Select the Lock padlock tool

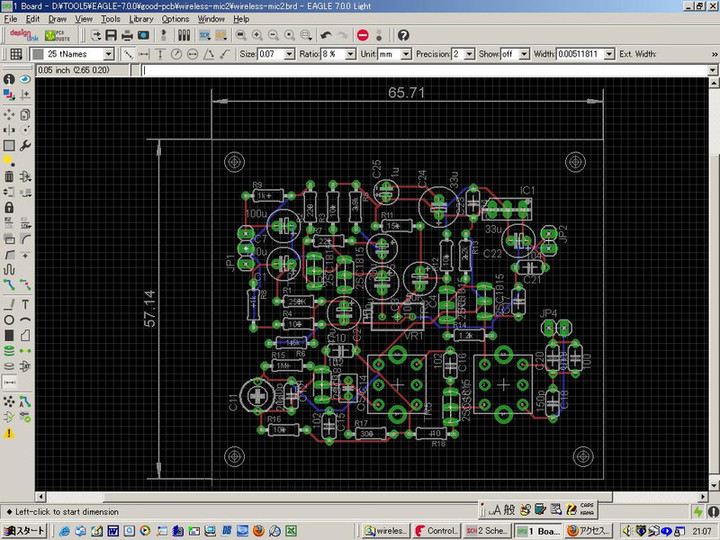click(x=9, y=207)
